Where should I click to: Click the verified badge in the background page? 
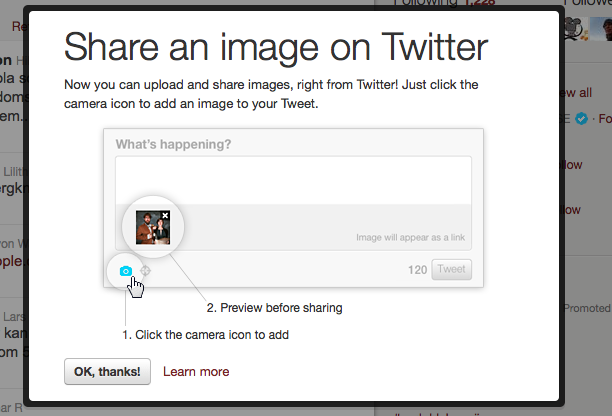click(x=582, y=118)
